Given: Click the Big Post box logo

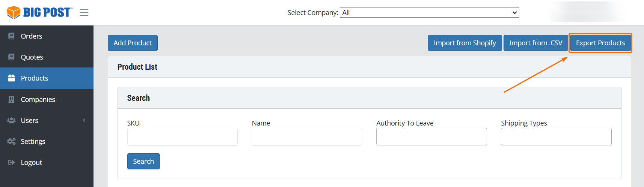Looking at the screenshot, I should click(14, 12).
